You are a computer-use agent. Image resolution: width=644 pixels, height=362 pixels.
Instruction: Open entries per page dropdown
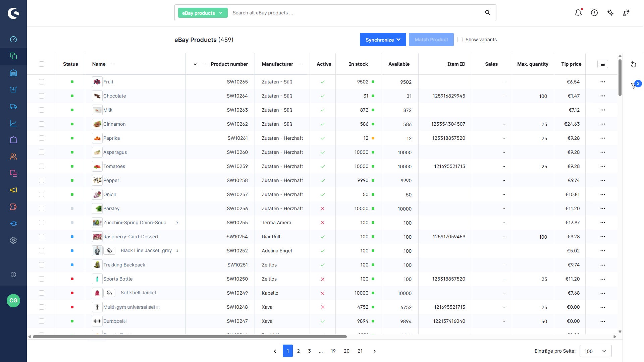coord(595,351)
